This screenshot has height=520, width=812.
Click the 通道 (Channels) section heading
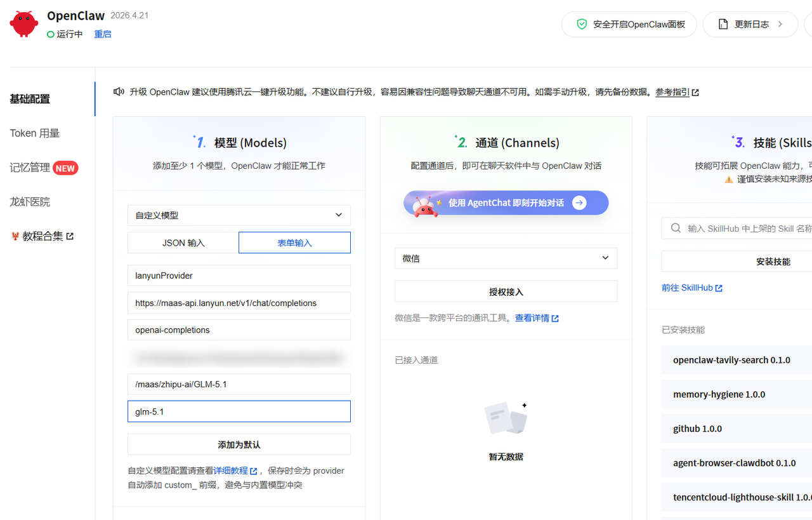pyautogui.click(x=517, y=143)
